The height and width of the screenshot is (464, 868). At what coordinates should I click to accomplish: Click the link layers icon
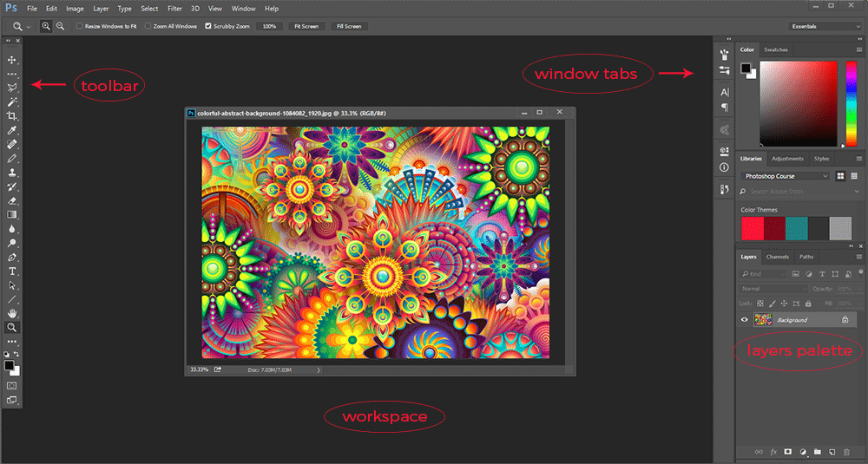(x=759, y=452)
